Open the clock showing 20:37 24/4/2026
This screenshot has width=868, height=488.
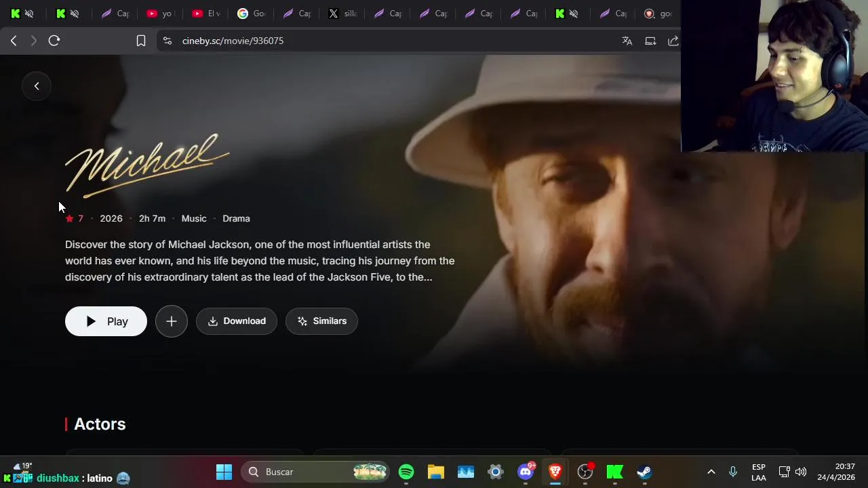pyautogui.click(x=836, y=472)
